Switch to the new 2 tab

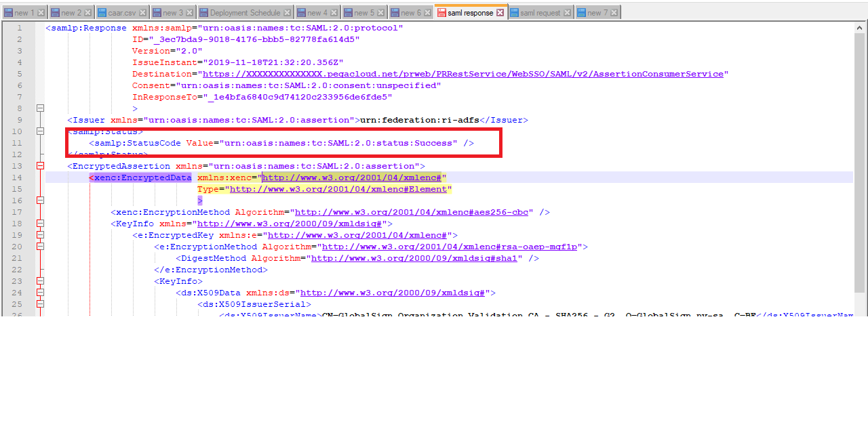point(71,12)
